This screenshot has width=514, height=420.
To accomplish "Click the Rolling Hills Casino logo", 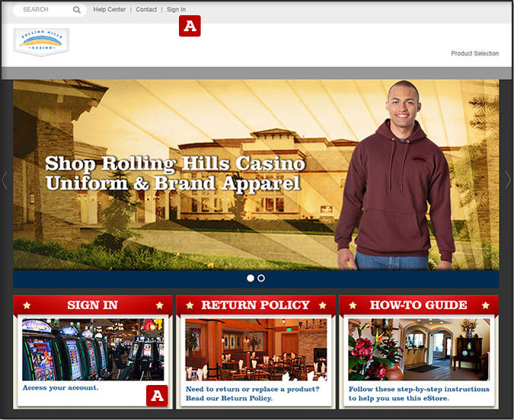I will pyautogui.click(x=41, y=43).
